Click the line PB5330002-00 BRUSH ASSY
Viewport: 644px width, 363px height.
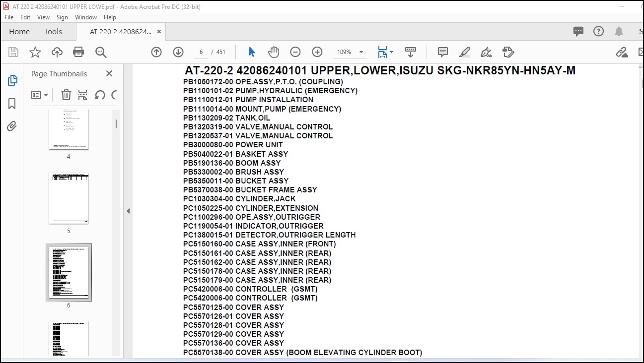pos(233,172)
